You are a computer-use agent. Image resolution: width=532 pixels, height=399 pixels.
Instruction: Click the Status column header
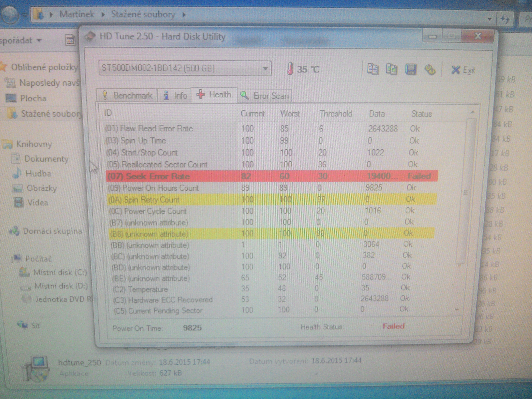point(421,114)
